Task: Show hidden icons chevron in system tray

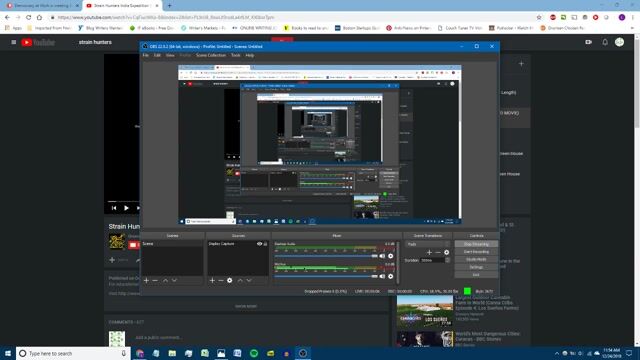Action: click(x=556, y=353)
